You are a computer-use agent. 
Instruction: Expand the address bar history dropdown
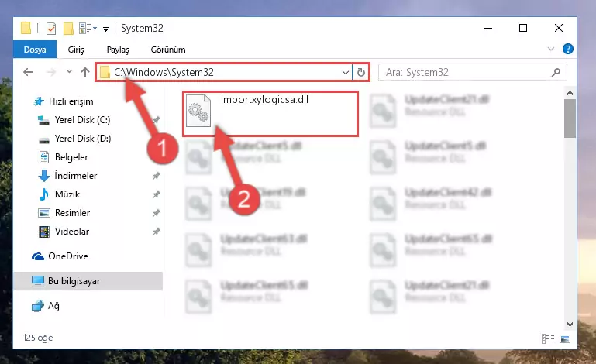(x=345, y=72)
